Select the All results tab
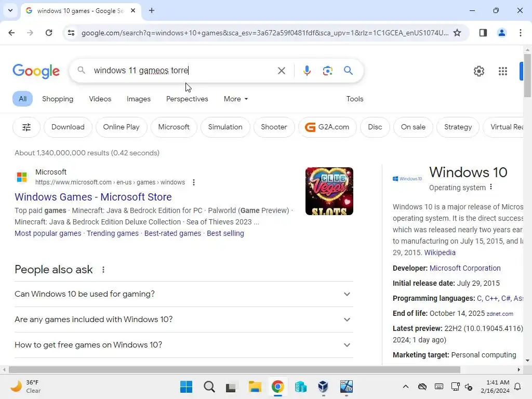Screen dimensions: 532x399 [22, 99]
